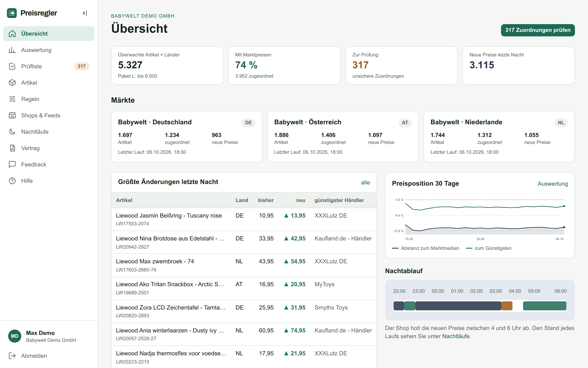Screen dimensions: 588x368
Task: Click the orange segment in Nachtablauf timeline
Action: point(507,306)
